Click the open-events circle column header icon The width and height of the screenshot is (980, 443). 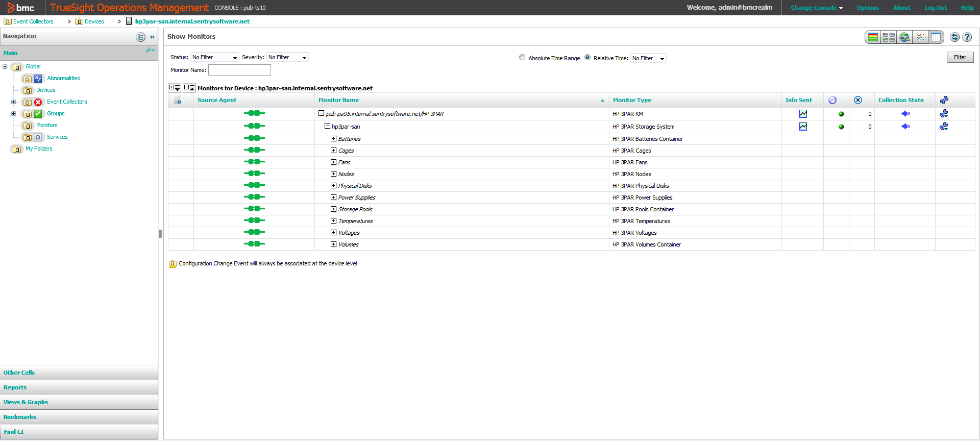pyautogui.click(x=832, y=100)
